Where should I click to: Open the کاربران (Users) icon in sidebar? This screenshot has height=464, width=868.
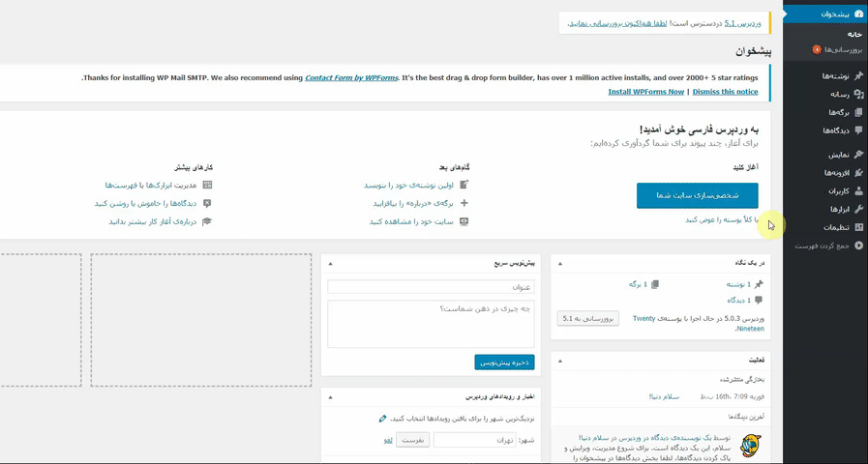(858, 191)
